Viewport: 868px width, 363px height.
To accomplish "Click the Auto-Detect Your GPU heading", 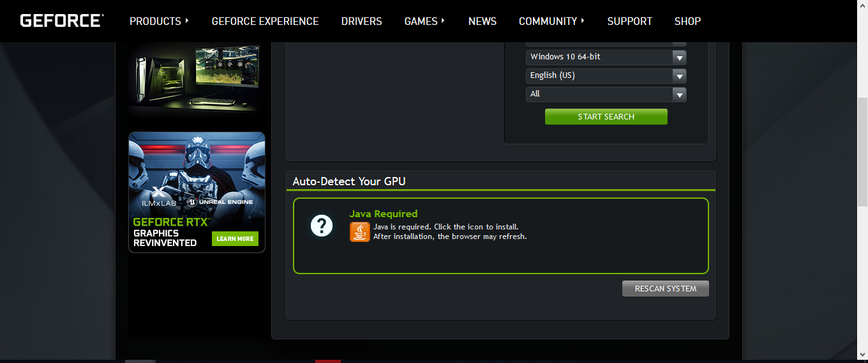I will (x=349, y=181).
